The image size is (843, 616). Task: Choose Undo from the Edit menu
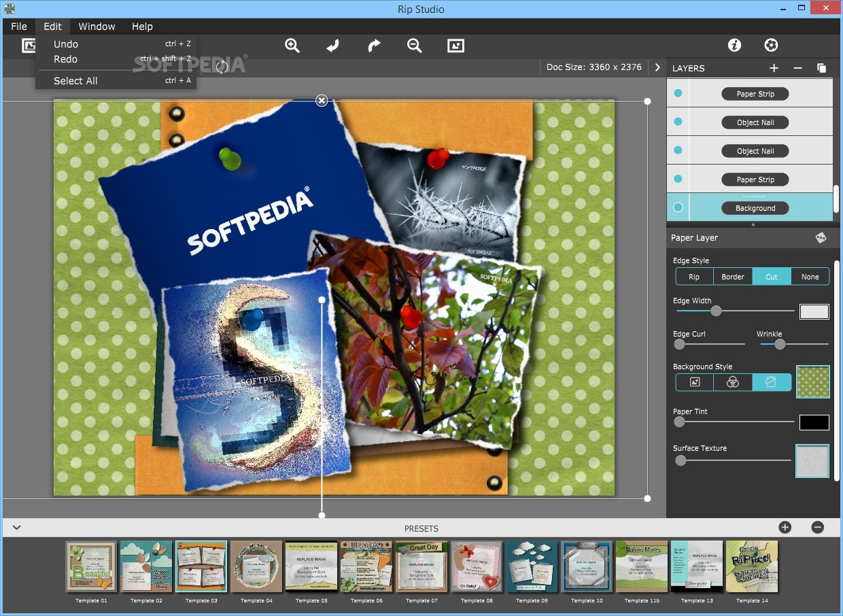(x=116, y=44)
